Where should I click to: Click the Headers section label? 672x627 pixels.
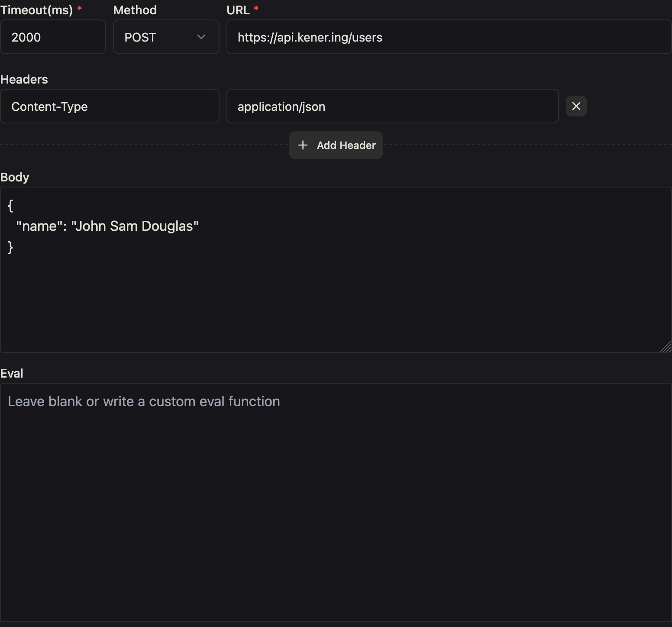(24, 79)
